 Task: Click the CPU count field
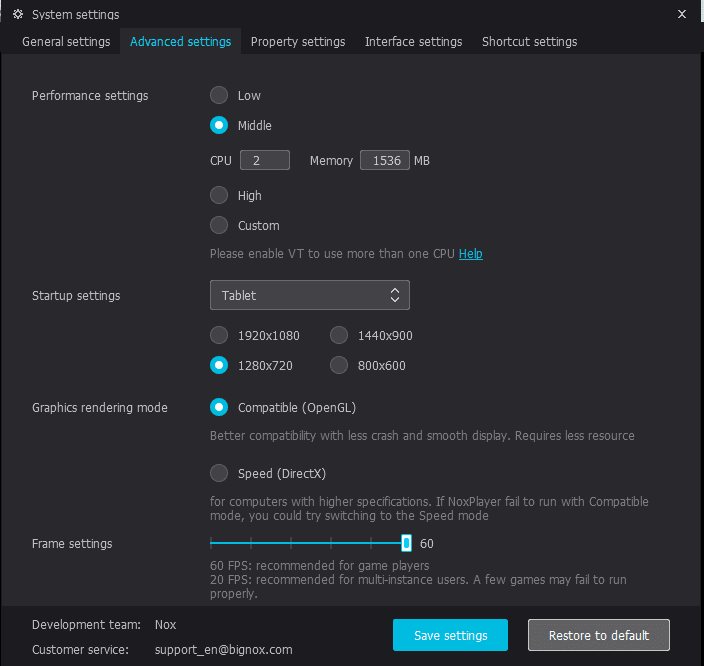[x=265, y=160]
